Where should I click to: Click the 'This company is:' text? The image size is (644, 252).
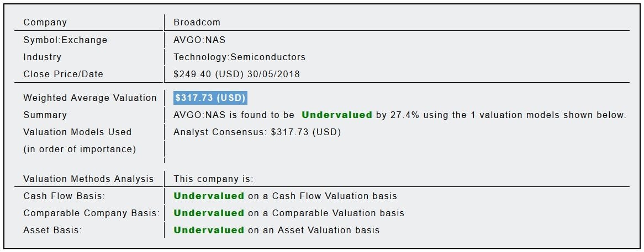tap(213, 179)
